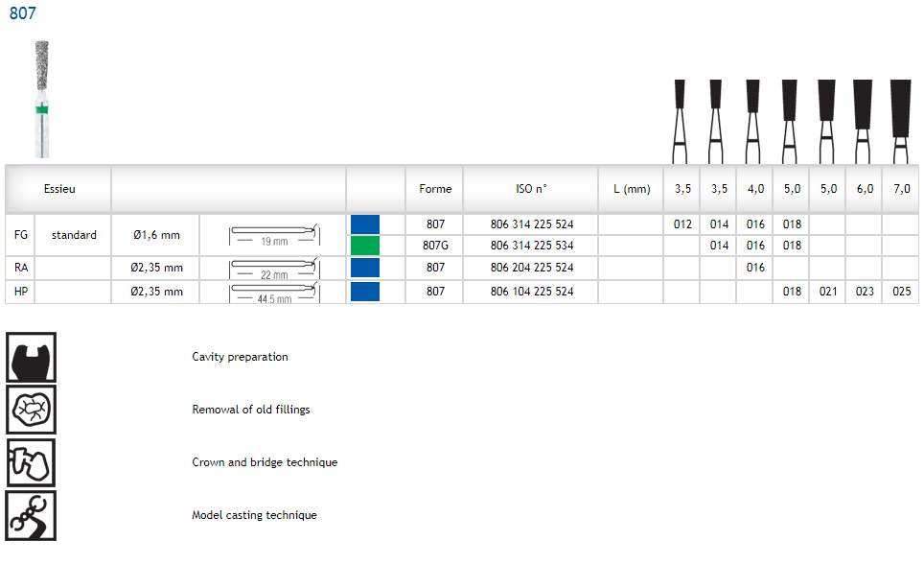The width and height of the screenshot is (924, 588).
Task: Click ISO number 806 314 225 534
Action: pos(531,246)
